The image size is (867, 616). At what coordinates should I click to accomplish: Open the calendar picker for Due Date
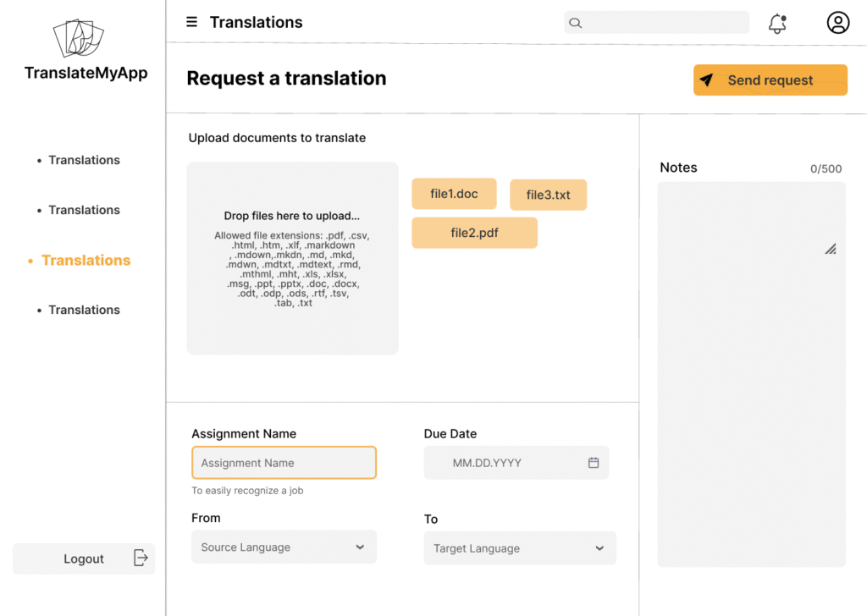595,463
